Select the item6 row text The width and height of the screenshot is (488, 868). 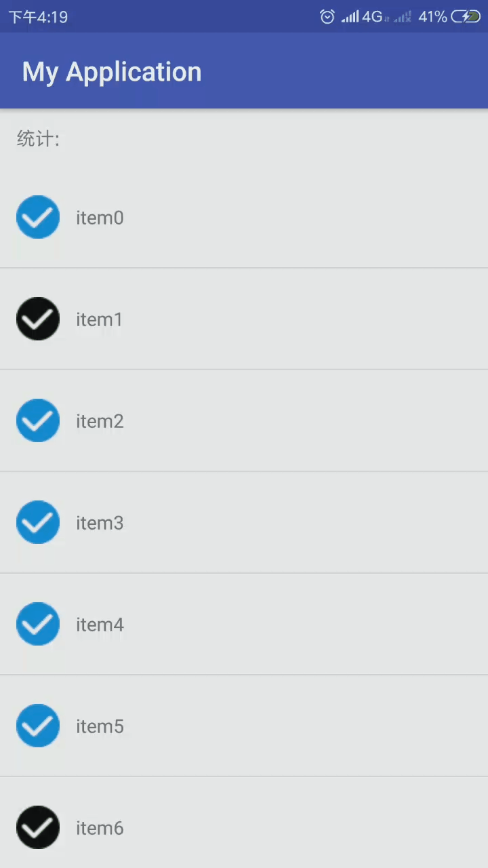pos(100,828)
